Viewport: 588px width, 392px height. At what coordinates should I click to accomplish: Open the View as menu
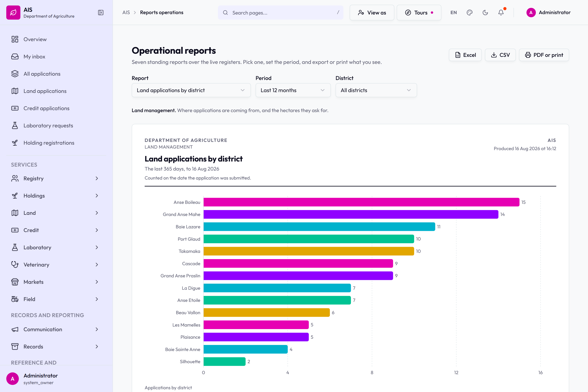tap(372, 13)
